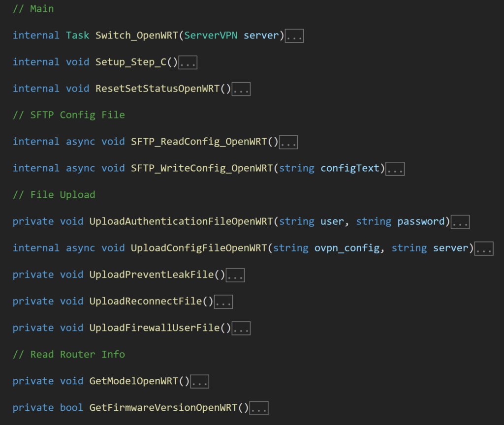Expand the Setup_Step_C collapsed code block

coord(188,62)
